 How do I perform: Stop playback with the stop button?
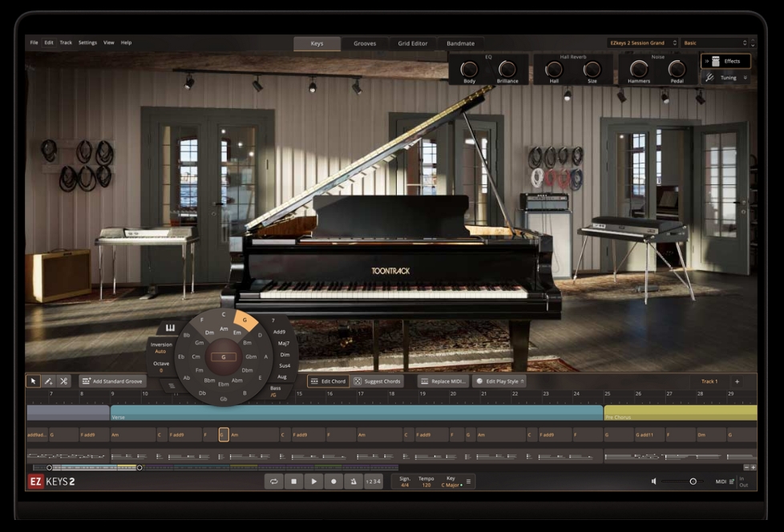pos(294,482)
